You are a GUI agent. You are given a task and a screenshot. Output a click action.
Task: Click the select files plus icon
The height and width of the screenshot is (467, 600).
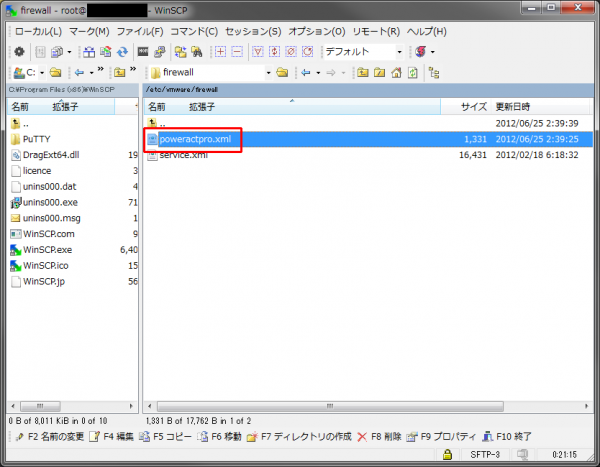tap(220, 52)
